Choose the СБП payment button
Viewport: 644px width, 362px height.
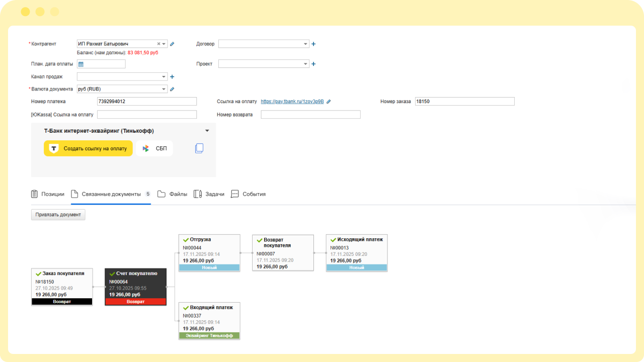click(x=154, y=148)
